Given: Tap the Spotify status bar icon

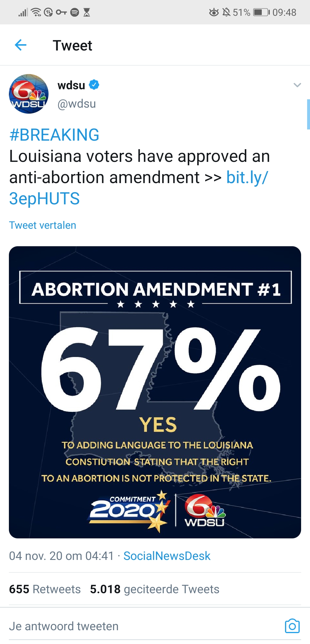Looking at the screenshot, I should click(75, 12).
